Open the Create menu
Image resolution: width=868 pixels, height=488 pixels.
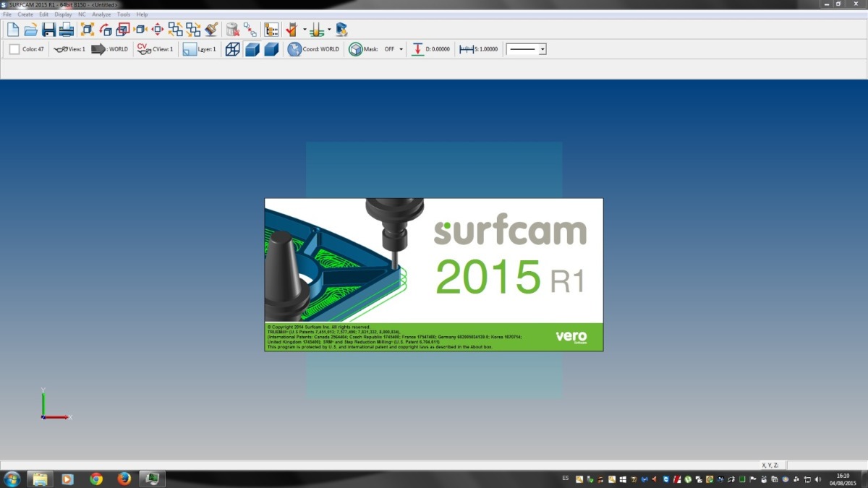25,14
